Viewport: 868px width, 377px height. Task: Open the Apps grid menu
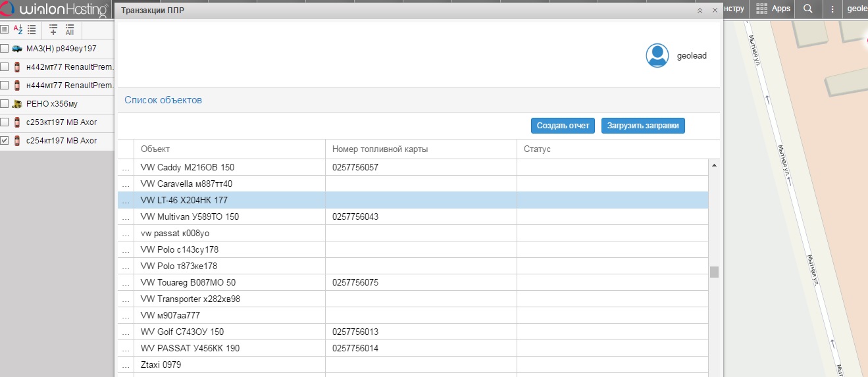click(x=773, y=9)
